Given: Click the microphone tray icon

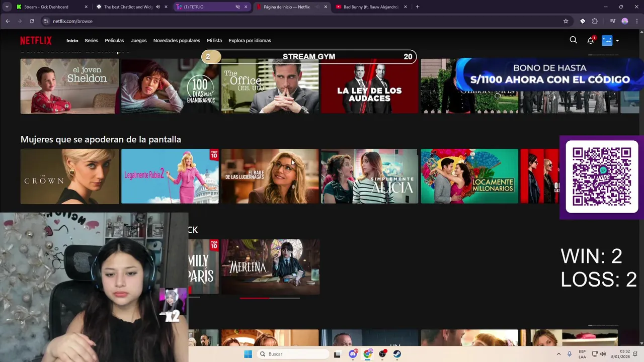Looking at the screenshot, I should point(570,354).
